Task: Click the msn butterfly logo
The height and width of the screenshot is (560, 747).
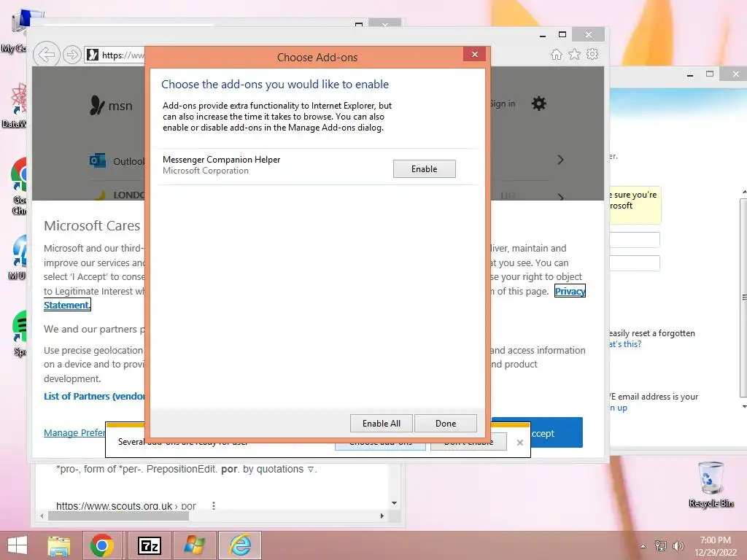Action: [x=97, y=105]
